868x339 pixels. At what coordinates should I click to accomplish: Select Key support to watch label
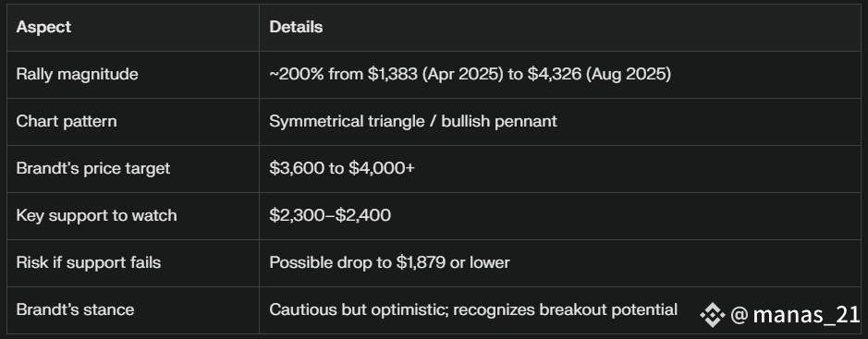96,215
